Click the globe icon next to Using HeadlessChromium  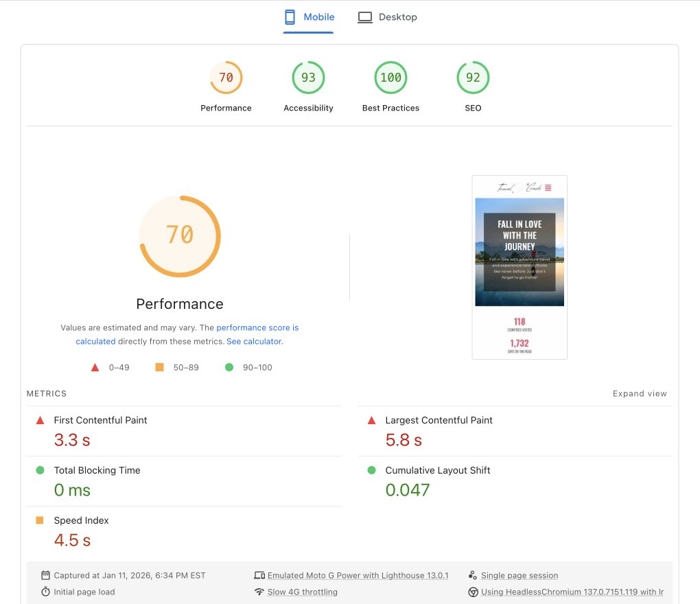point(472,591)
